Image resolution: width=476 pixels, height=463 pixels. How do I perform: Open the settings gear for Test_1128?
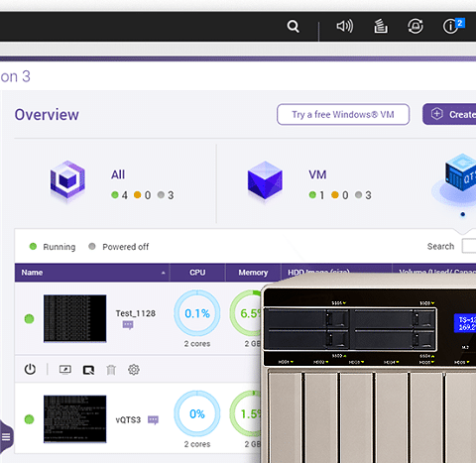click(134, 370)
